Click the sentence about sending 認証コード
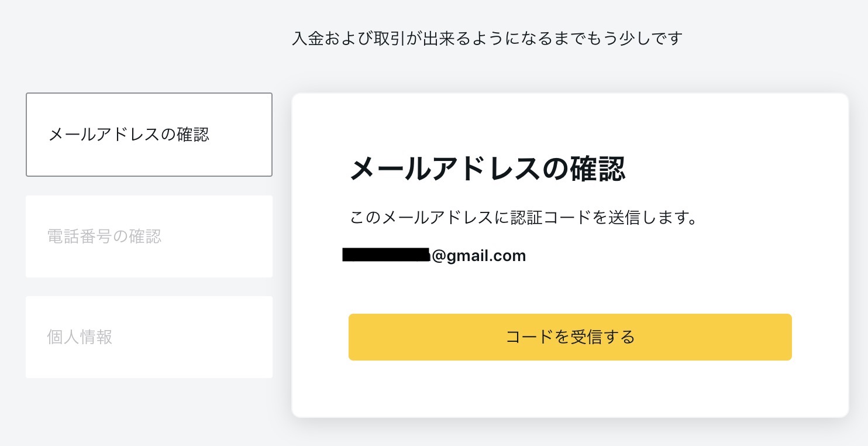 coord(523,218)
